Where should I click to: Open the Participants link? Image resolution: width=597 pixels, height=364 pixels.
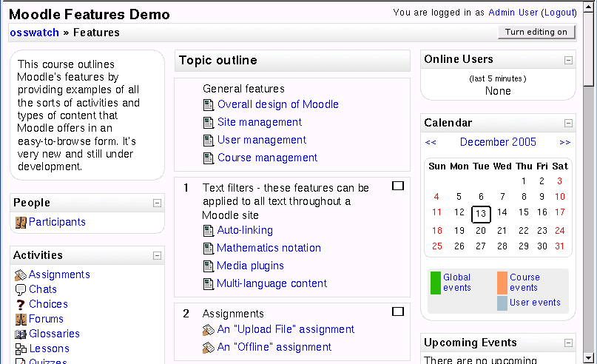57,222
